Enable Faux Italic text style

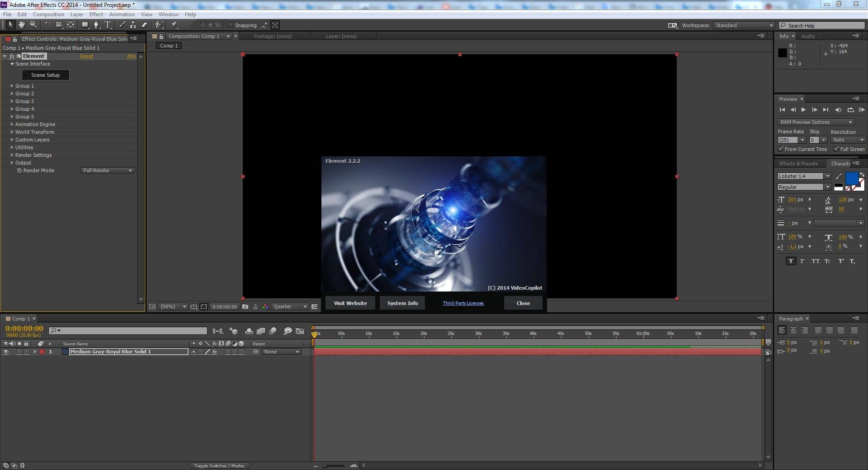tap(802, 261)
